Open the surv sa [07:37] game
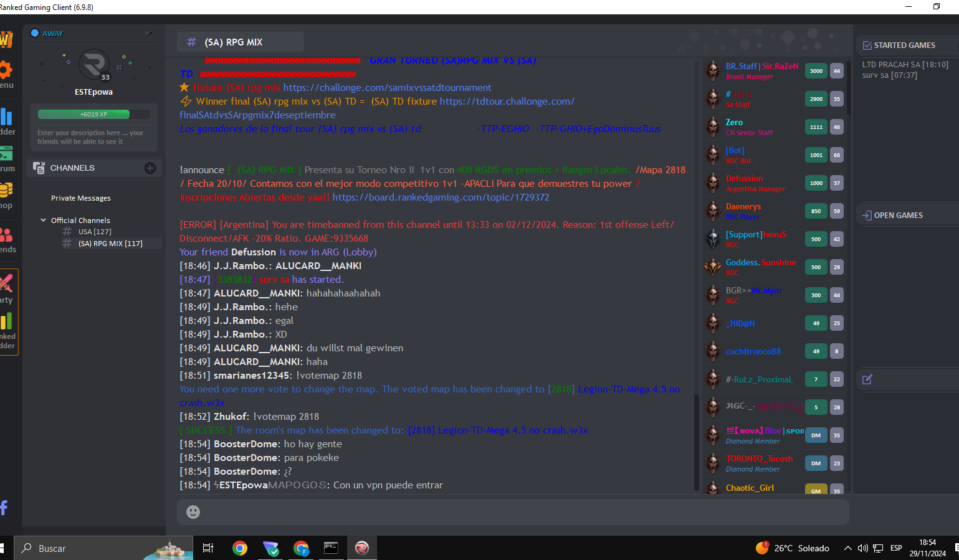The image size is (959, 560). click(889, 75)
